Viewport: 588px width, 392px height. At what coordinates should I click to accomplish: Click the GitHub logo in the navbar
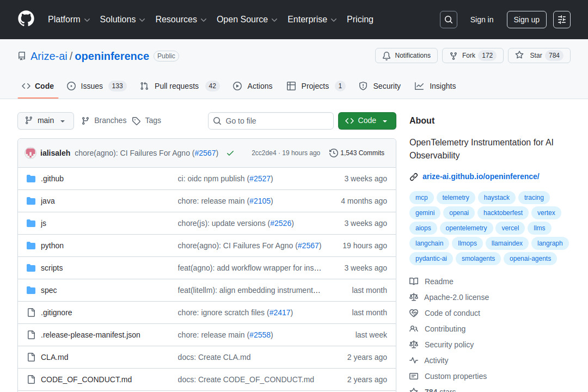click(26, 20)
